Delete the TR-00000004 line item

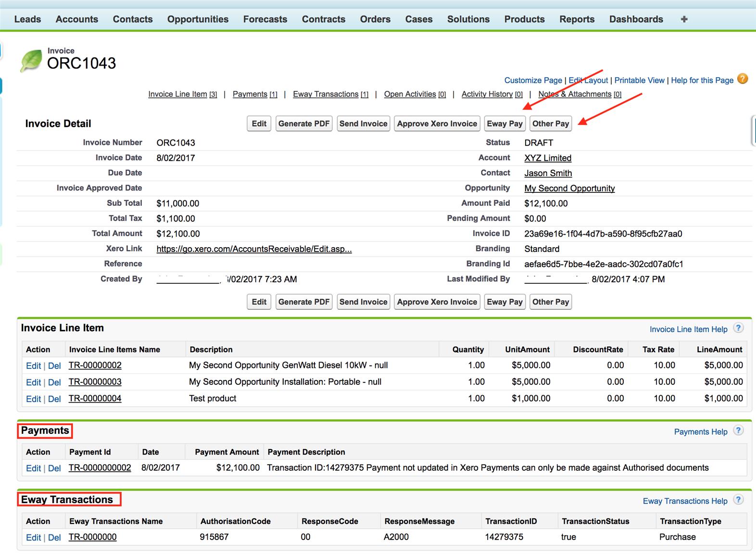tap(54, 399)
